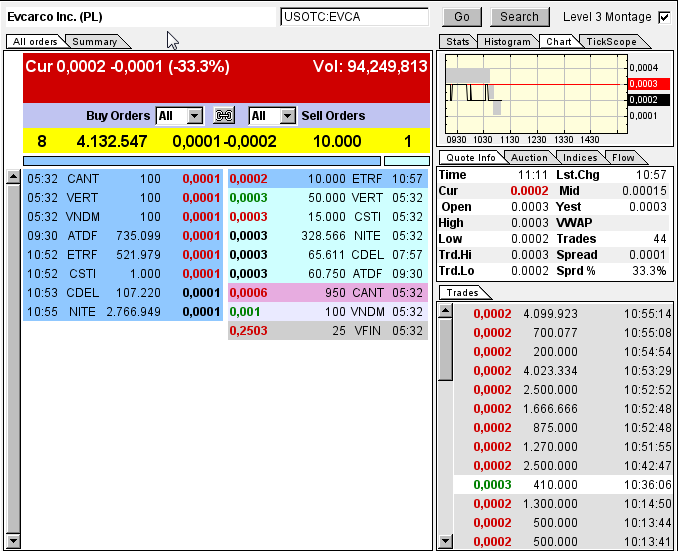Select the ETRF 521.979 buy order
Viewport: 680px width, 551px height.
coord(123,255)
